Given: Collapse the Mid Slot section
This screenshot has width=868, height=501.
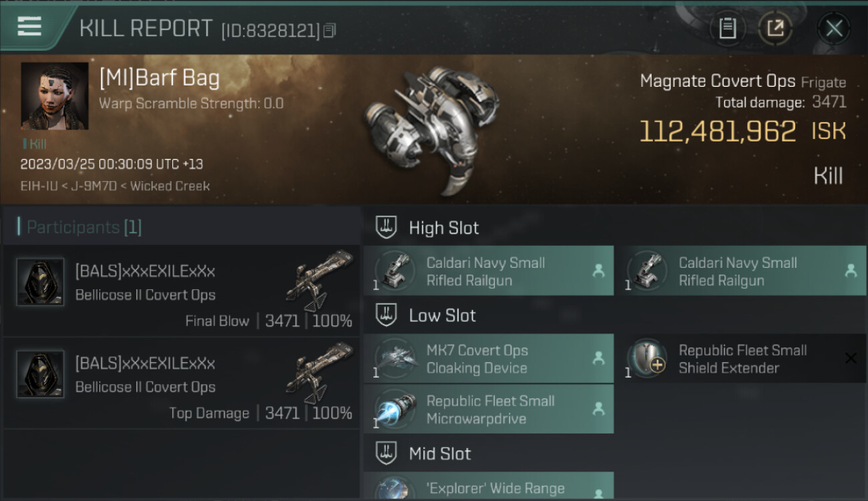Looking at the screenshot, I should [386, 454].
